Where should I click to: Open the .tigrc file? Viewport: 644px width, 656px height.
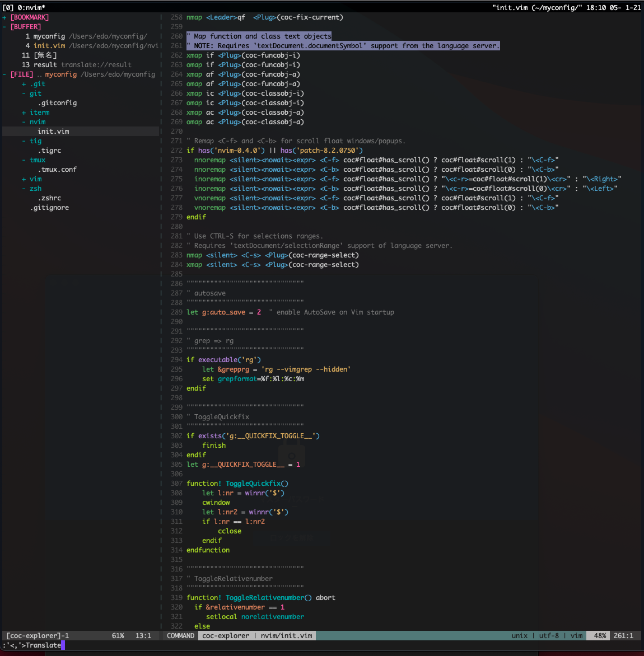click(49, 151)
